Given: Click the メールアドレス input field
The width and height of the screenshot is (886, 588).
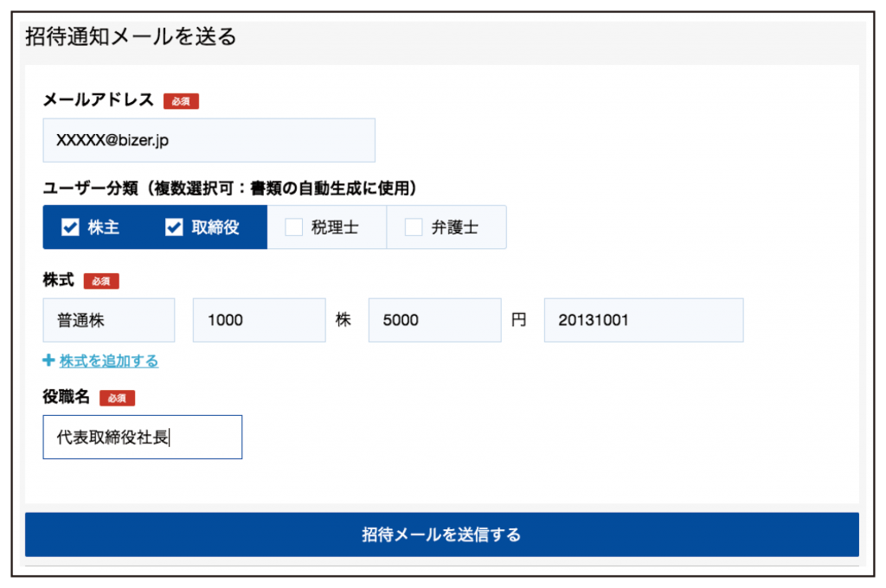Looking at the screenshot, I should (x=209, y=140).
